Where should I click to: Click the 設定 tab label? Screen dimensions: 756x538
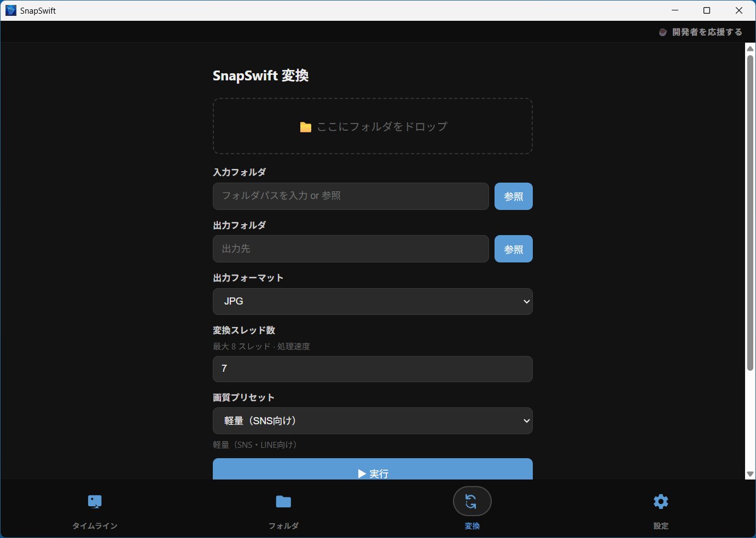(x=661, y=526)
